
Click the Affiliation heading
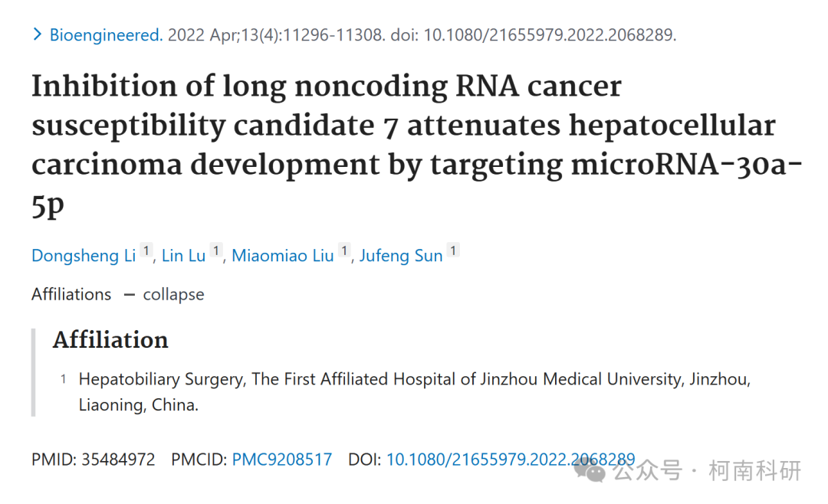coord(110,339)
